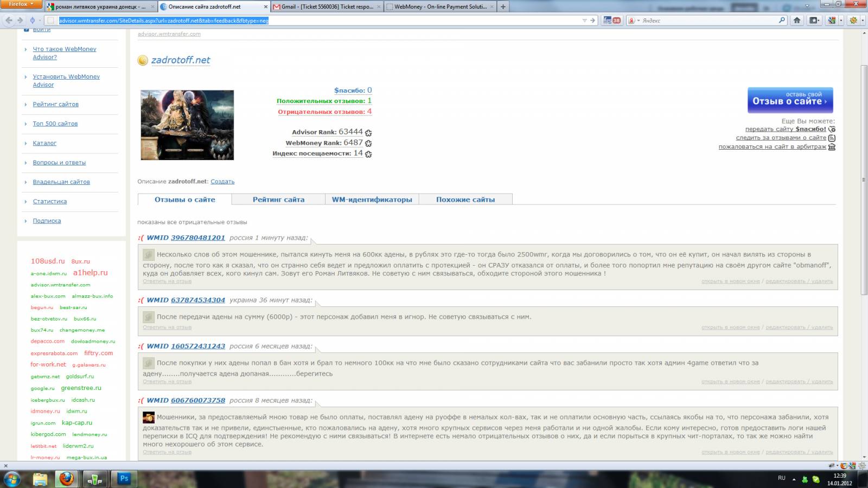Click the zadrotoff.net site screenshot thumbnail
868x488 pixels.
click(x=187, y=125)
